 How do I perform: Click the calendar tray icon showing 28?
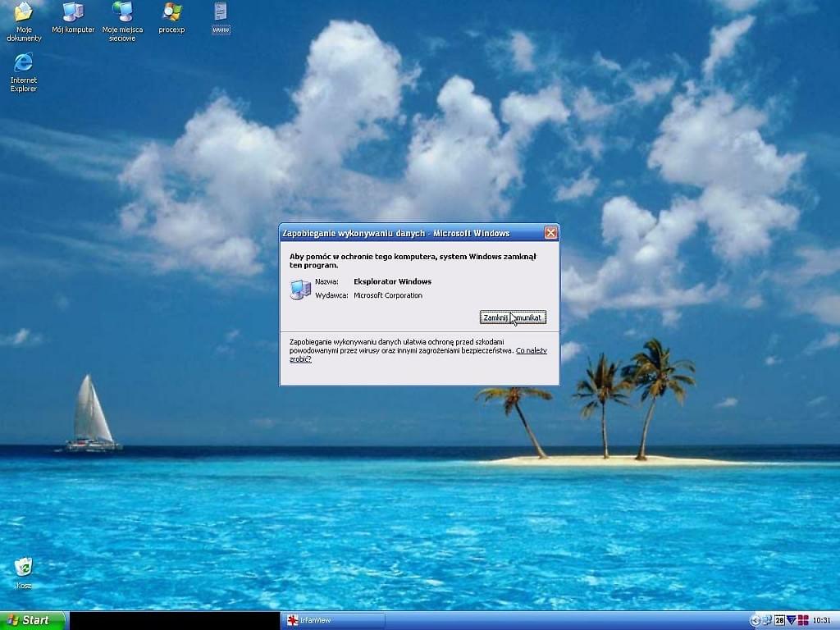(779, 620)
